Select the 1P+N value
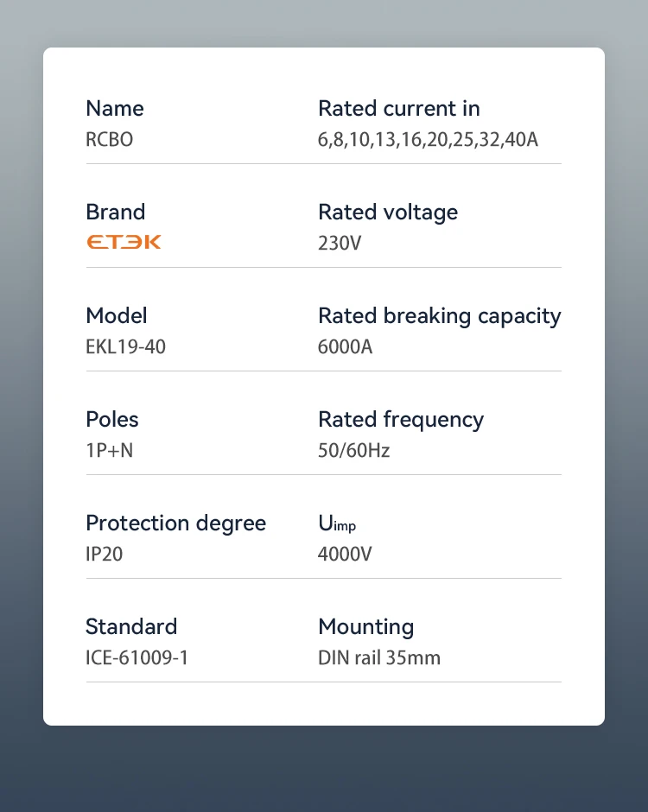 (109, 450)
